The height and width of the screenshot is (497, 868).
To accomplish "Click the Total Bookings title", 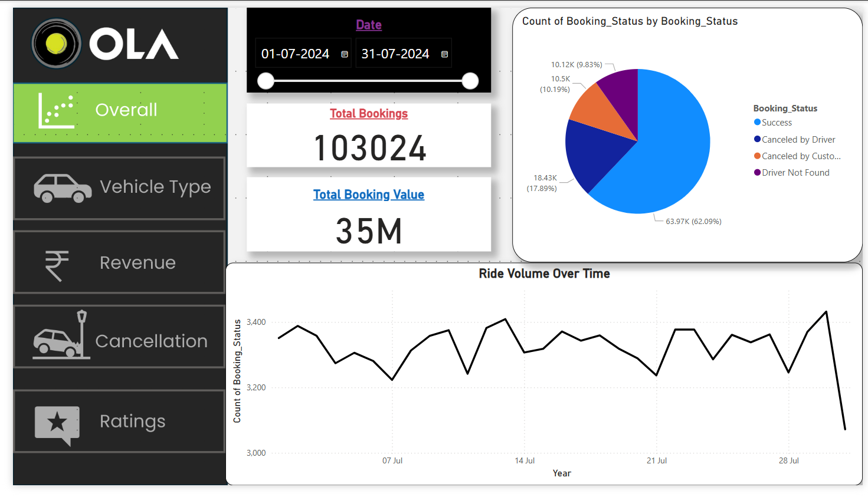I will tap(369, 113).
